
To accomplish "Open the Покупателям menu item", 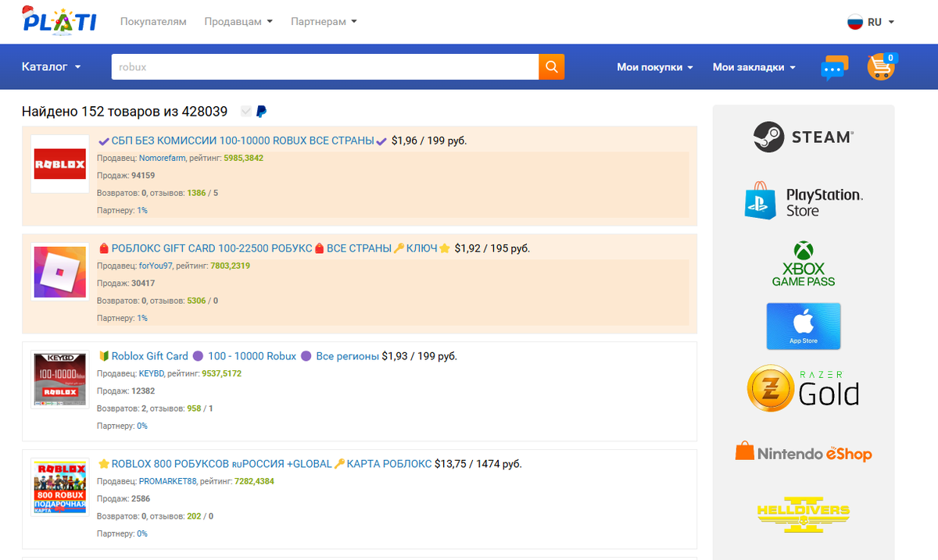I will point(153,22).
